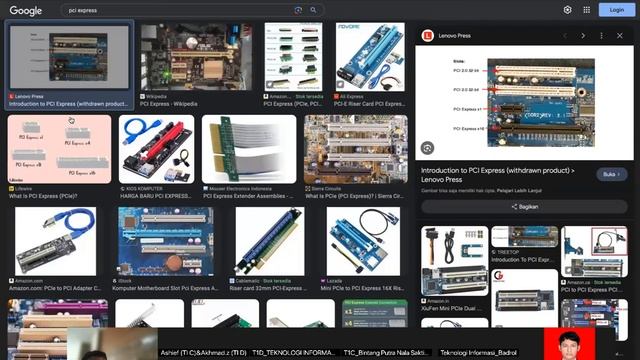The height and width of the screenshot is (360, 640).
Task: Open HARGA BARU PCI EXPRESS link
Action: click(156, 196)
